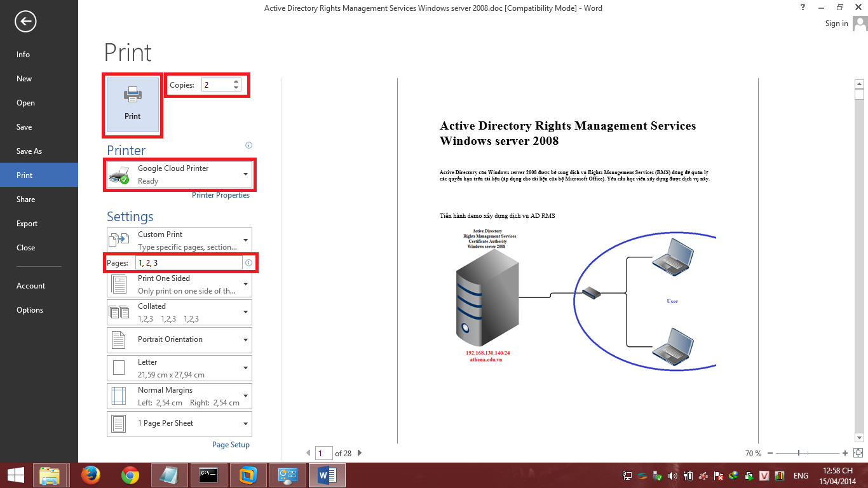Click into the Copies number field
The image size is (868, 488).
(x=217, y=85)
